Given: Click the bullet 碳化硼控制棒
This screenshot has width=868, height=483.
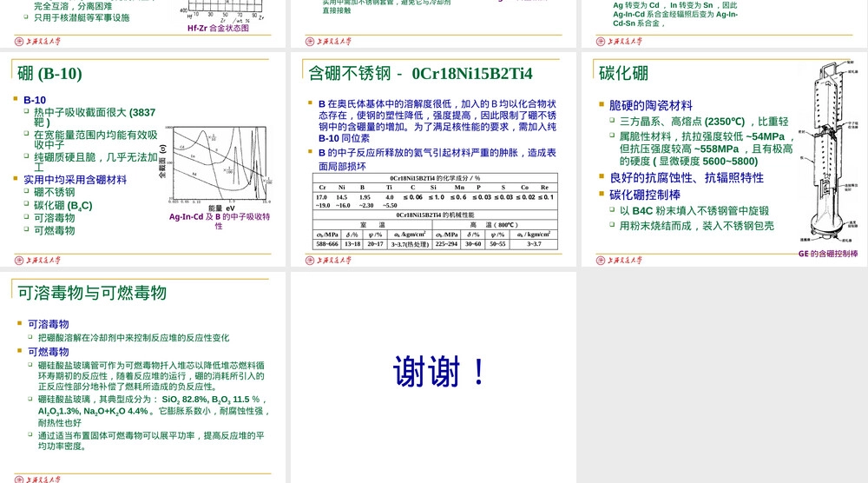Looking at the screenshot, I should pyautogui.click(x=645, y=195).
